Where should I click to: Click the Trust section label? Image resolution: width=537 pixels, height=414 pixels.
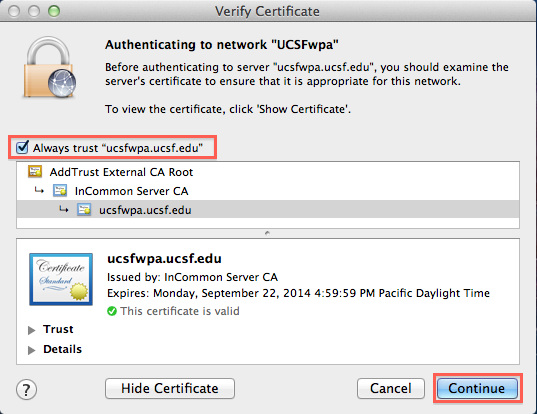pyautogui.click(x=58, y=329)
